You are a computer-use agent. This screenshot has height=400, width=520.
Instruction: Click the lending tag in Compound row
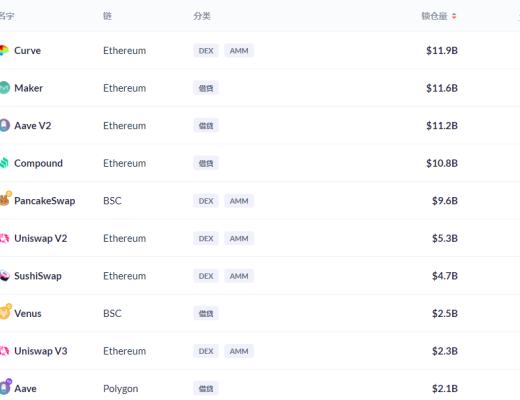[206, 163]
